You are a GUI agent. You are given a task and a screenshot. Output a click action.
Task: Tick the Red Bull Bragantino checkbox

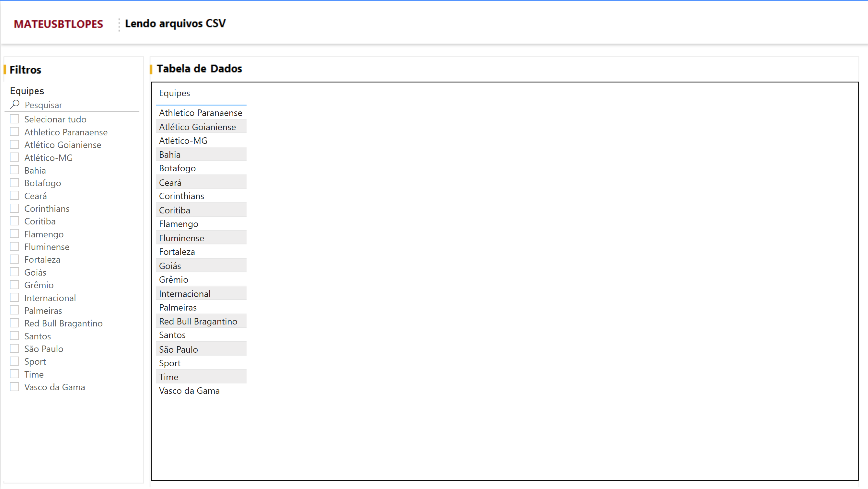15,323
